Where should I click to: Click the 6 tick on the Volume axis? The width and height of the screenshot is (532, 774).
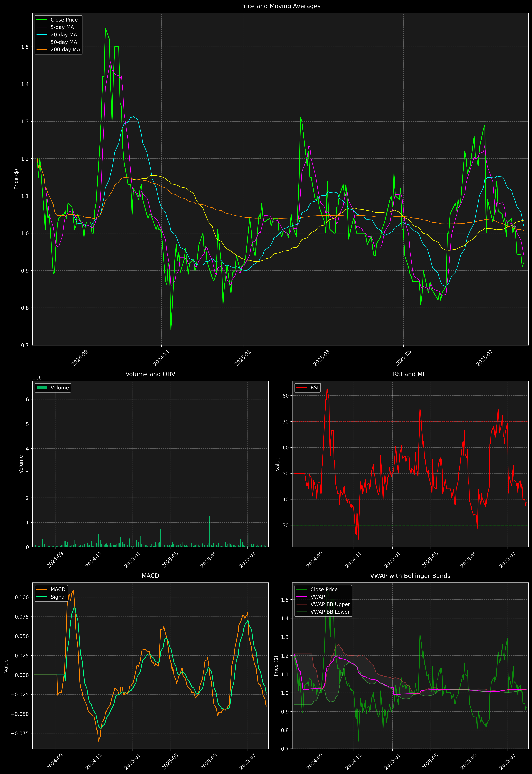(27, 400)
